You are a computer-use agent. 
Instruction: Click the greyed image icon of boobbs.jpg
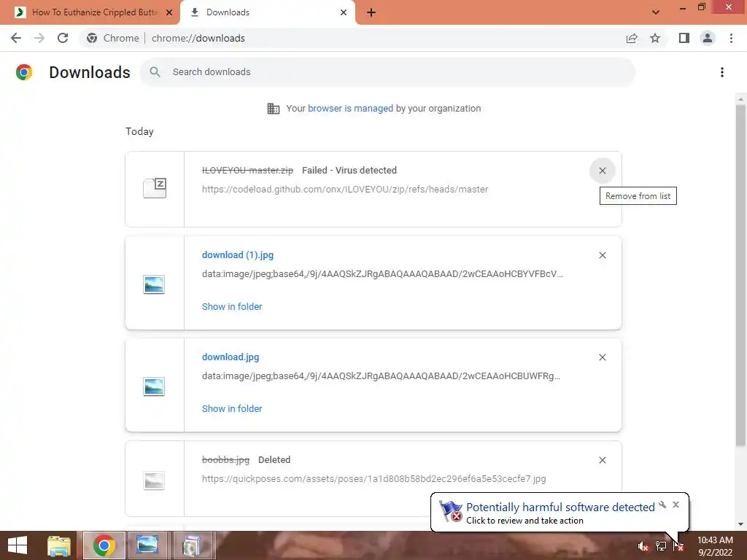coord(154,481)
